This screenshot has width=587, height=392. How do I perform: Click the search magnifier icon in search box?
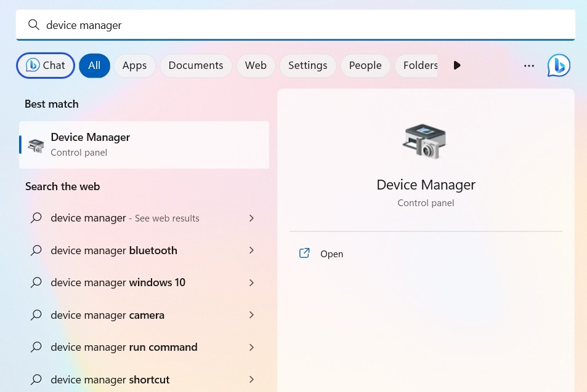pos(34,25)
